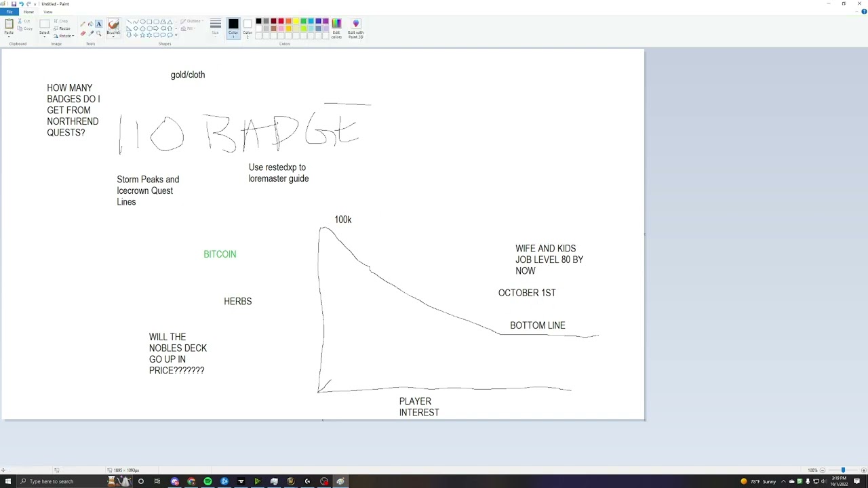
Task: Choose the green palette swatch
Action: coord(303,22)
